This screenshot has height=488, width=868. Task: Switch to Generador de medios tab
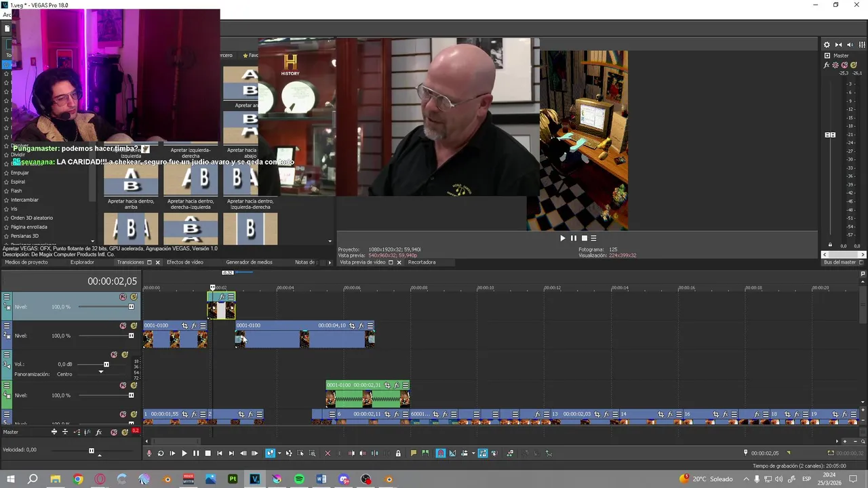click(249, 262)
